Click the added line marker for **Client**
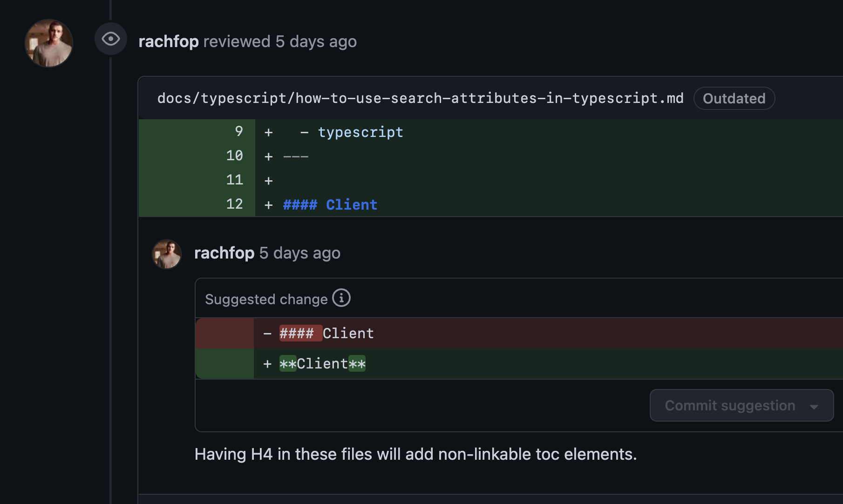The width and height of the screenshot is (843, 504). coord(267,363)
